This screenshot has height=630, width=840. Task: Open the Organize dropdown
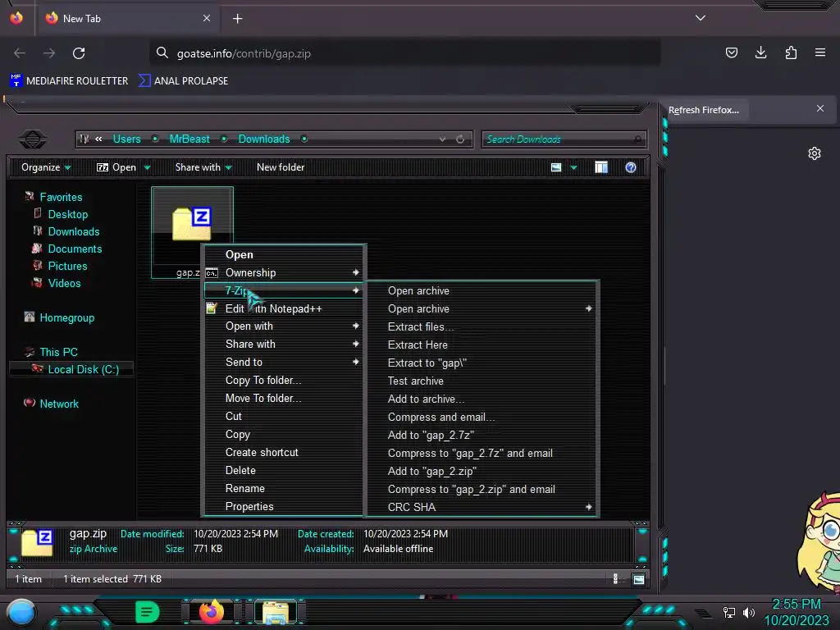click(46, 167)
